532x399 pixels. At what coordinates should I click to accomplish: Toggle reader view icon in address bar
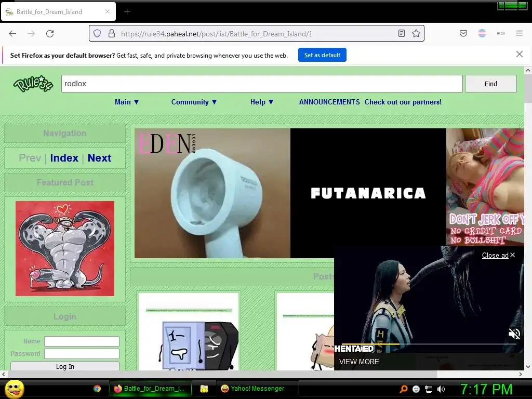[402, 33]
